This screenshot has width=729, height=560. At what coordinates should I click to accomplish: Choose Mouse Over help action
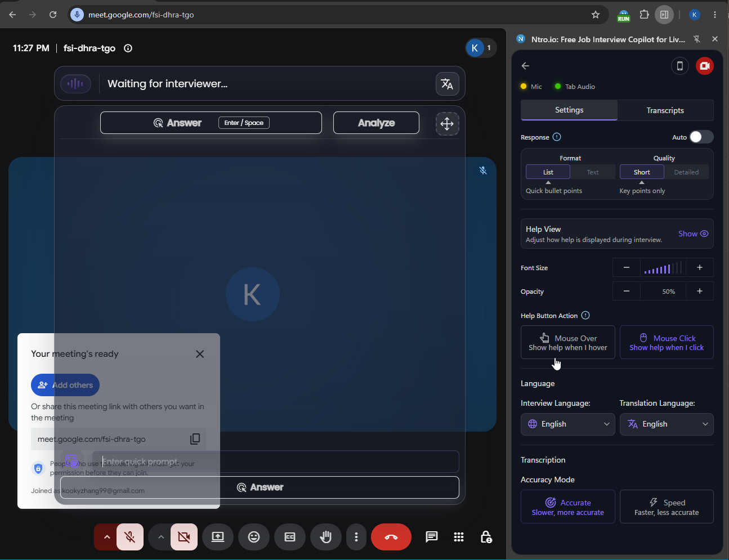click(x=567, y=342)
